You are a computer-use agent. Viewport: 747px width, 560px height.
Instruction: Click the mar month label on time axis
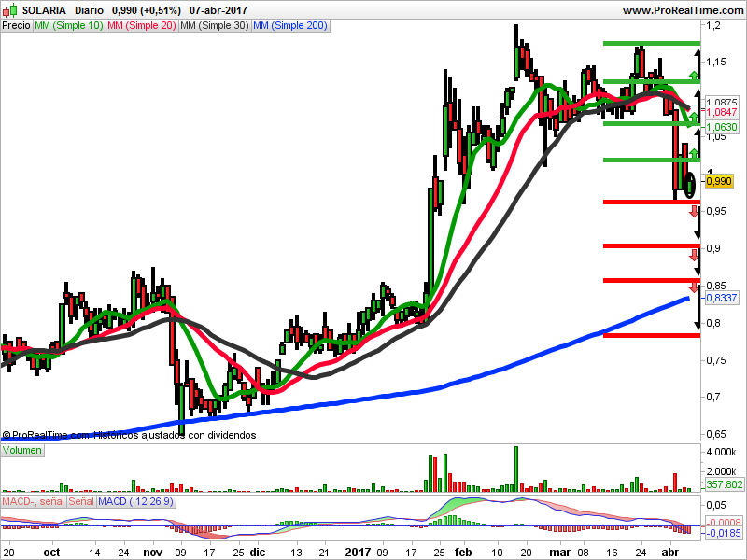[559, 553]
